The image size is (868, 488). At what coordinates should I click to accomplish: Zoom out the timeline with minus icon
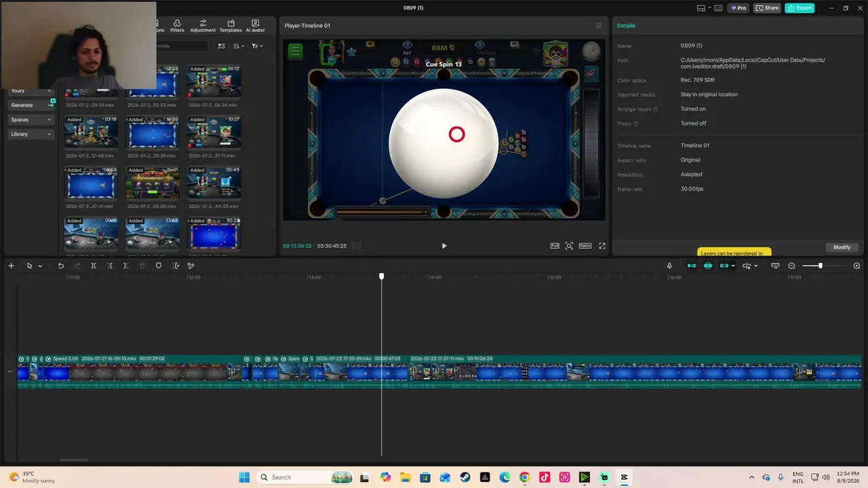pyautogui.click(x=791, y=266)
